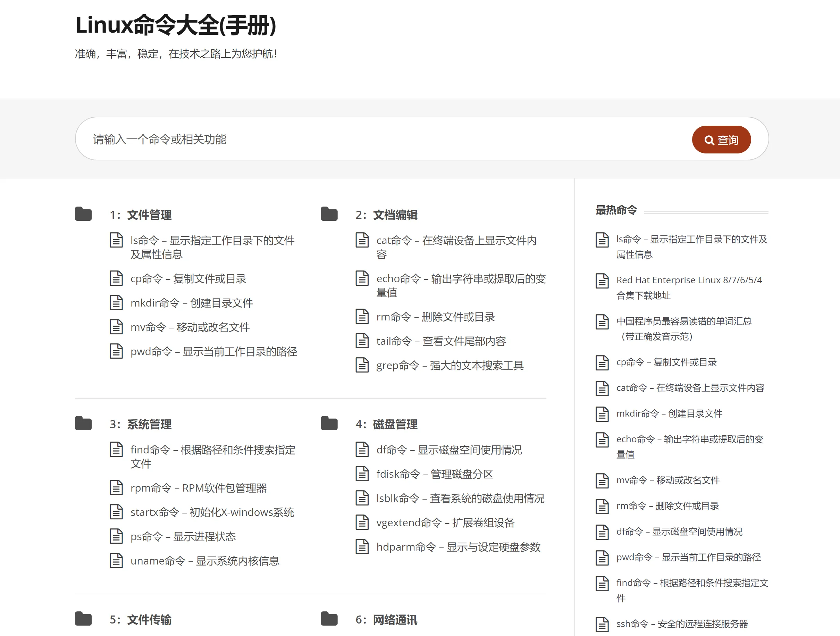Open the tail命令 article link
Screen dimensions: 840x636
tap(440, 341)
